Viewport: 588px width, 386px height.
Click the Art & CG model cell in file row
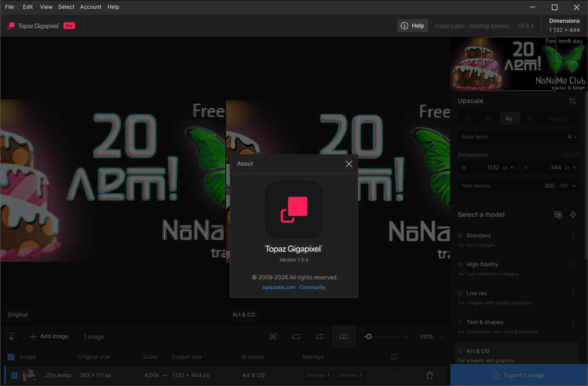(x=253, y=375)
